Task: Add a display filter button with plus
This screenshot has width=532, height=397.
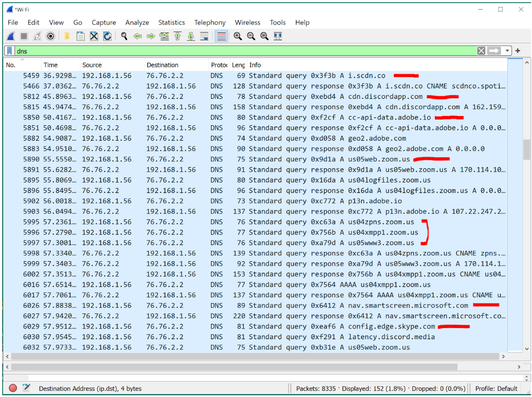Action: (x=518, y=51)
